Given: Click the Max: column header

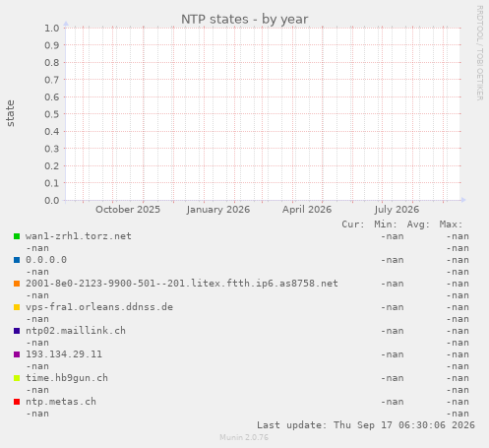Looking at the screenshot, I should coord(451,224).
